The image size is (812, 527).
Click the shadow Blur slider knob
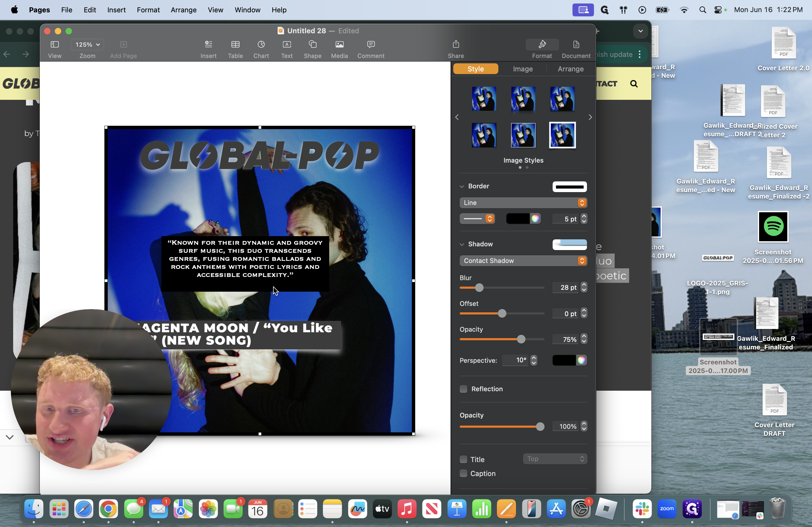click(479, 288)
